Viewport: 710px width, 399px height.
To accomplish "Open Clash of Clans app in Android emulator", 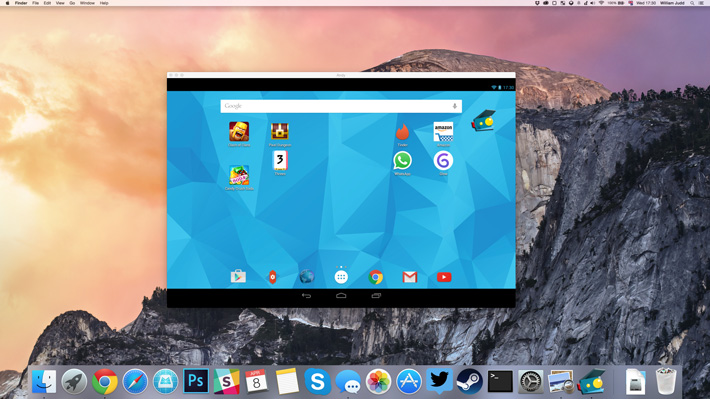I will pos(239,132).
